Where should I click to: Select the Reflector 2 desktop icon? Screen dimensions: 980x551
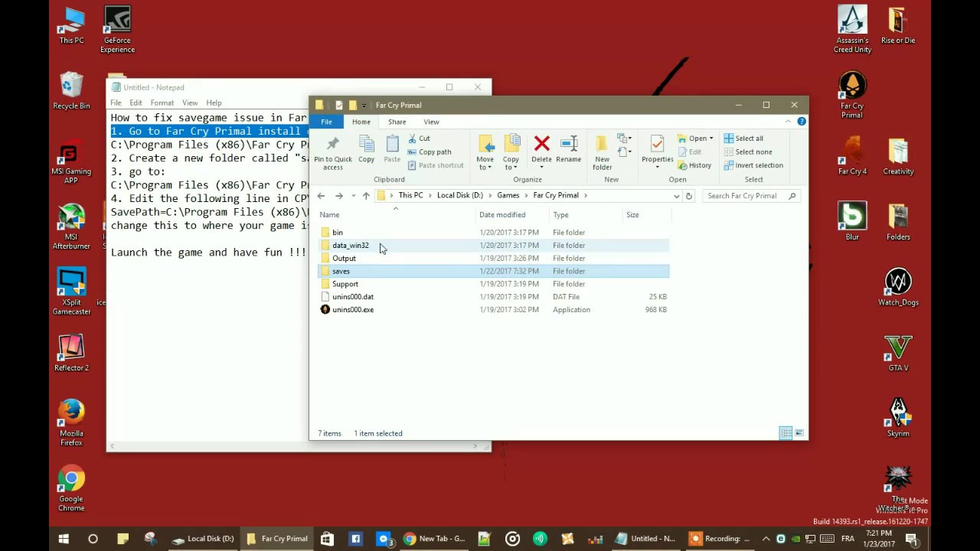71,352
